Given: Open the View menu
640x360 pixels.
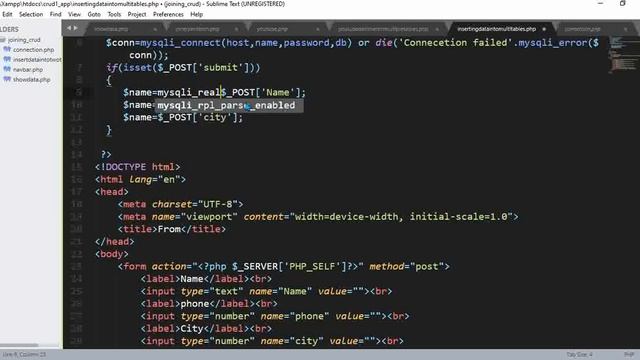Looking at the screenshot, I should point(74,14).
